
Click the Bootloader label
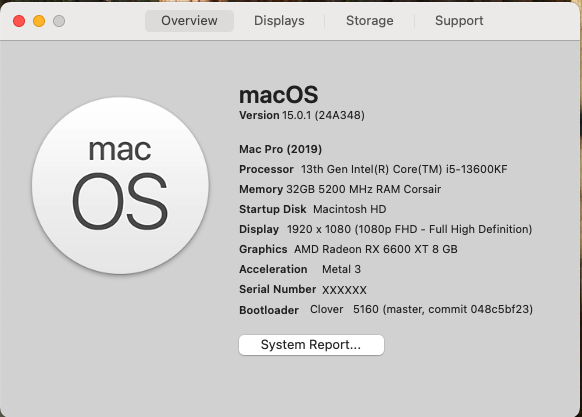269,310
